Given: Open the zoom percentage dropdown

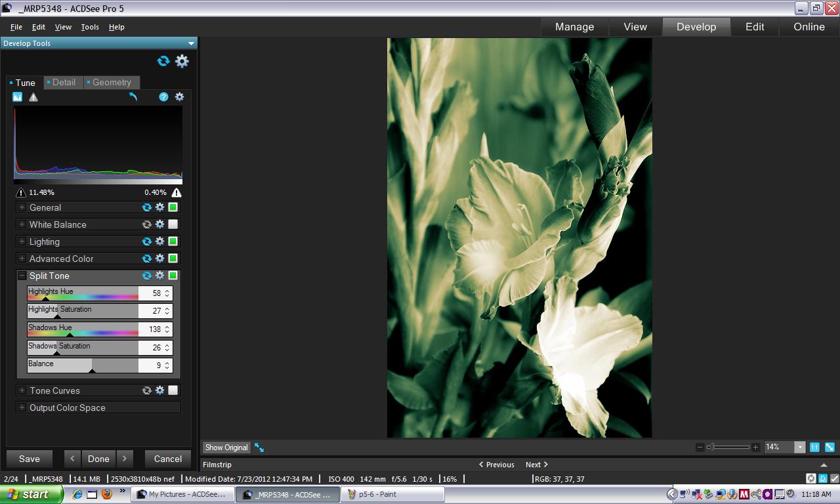Looking at the screenshot, I should [x=799, y=447].
